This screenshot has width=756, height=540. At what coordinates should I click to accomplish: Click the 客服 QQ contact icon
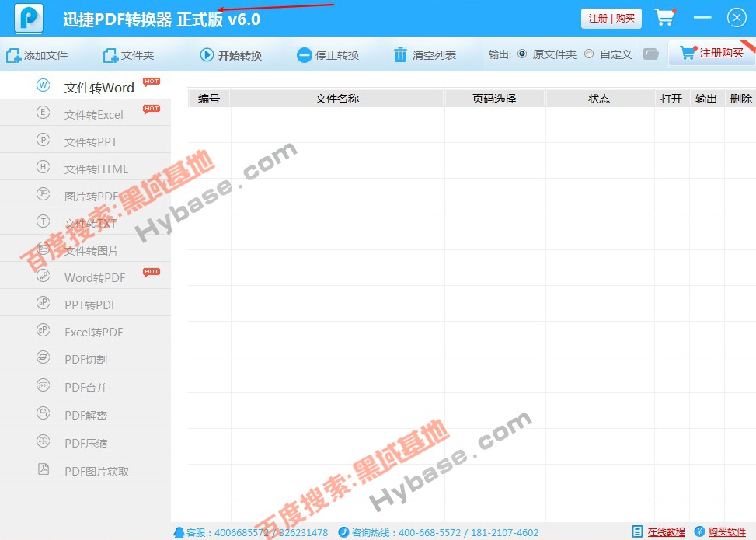click(x=179, y=532)
